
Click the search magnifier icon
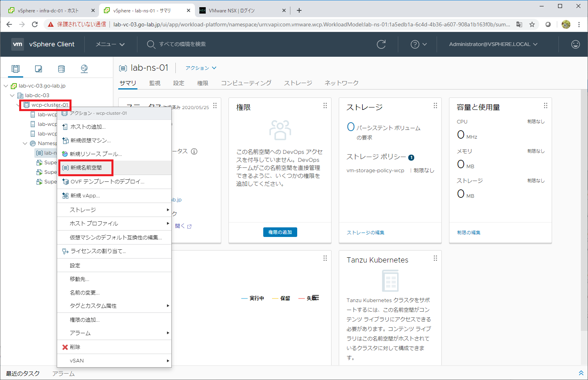tap(151, 44)
